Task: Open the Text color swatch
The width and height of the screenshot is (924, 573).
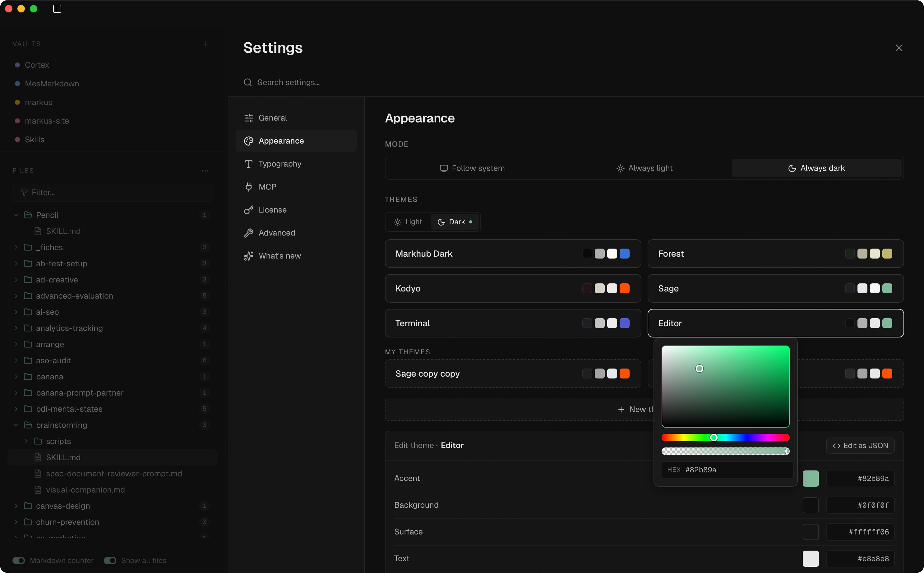Action: point(811,559)
